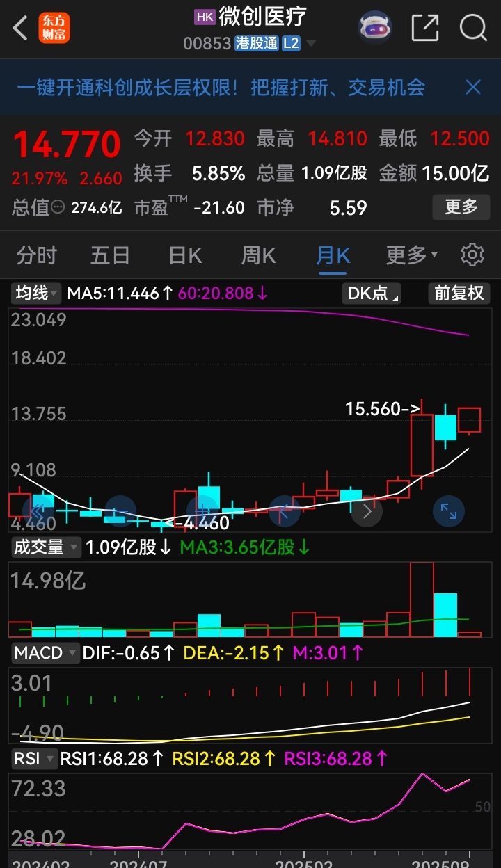Select the 月K tab
501x868 pixels.
pos(333,255)
